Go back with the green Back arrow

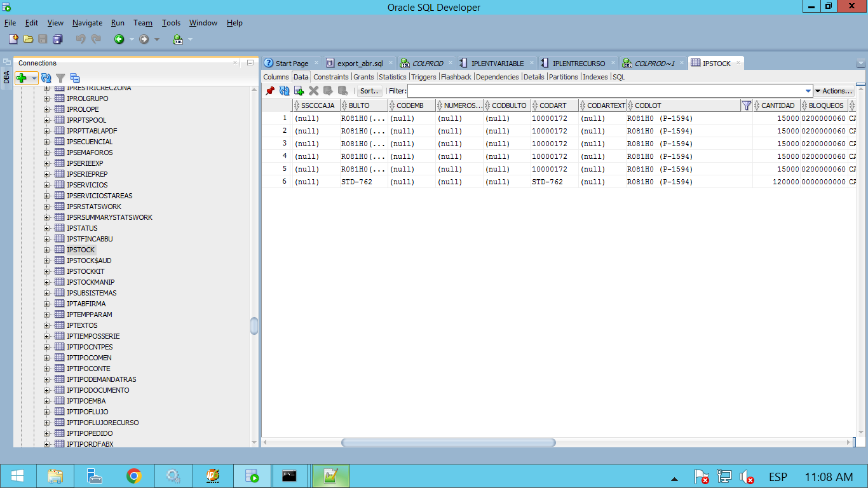[119, 39]
